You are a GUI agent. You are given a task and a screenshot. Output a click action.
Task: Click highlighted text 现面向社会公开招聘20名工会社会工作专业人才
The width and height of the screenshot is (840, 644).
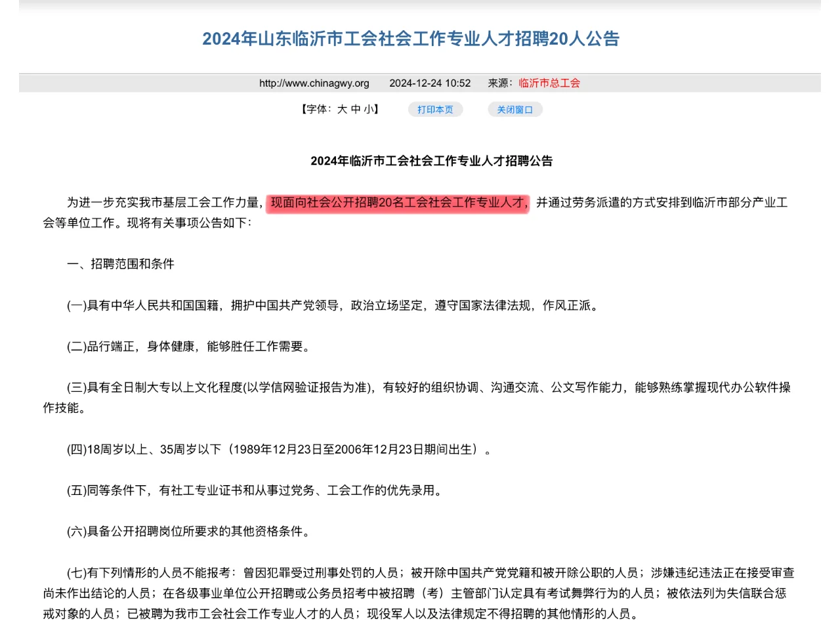coord(398,203)
